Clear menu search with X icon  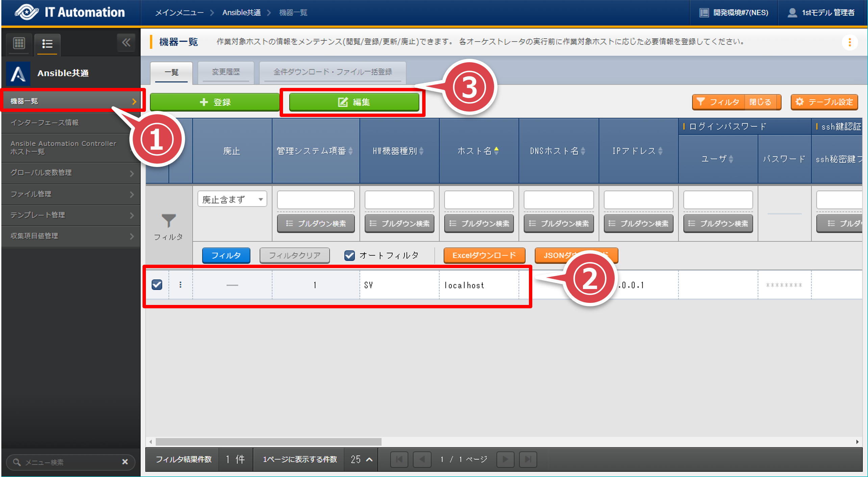pos(125,462)
